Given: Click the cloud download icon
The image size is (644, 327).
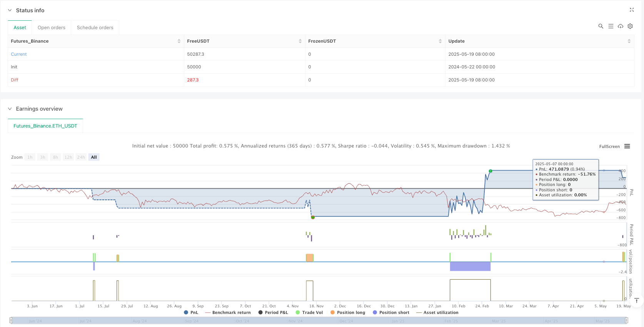Looking at the screenshot, I should (621, 26).
